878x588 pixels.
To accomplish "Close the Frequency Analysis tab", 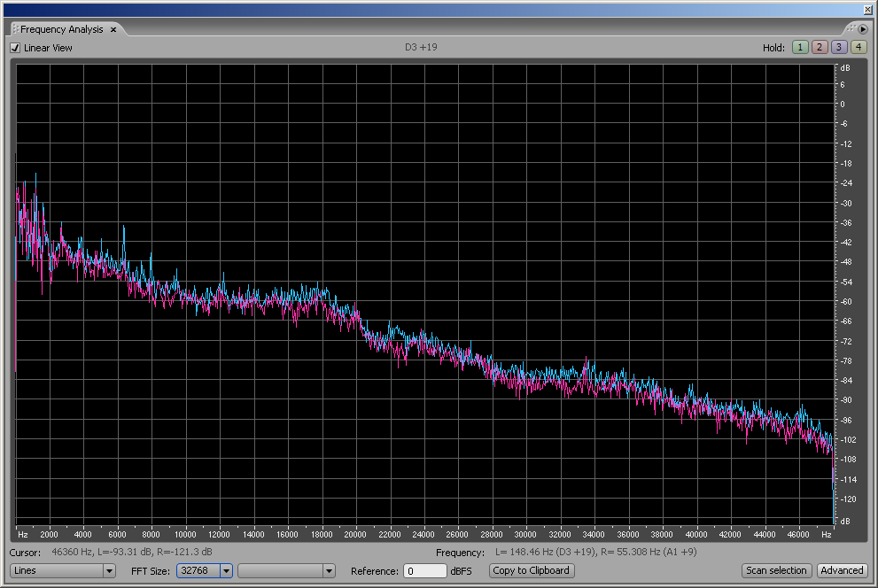I will click(113, 29).
